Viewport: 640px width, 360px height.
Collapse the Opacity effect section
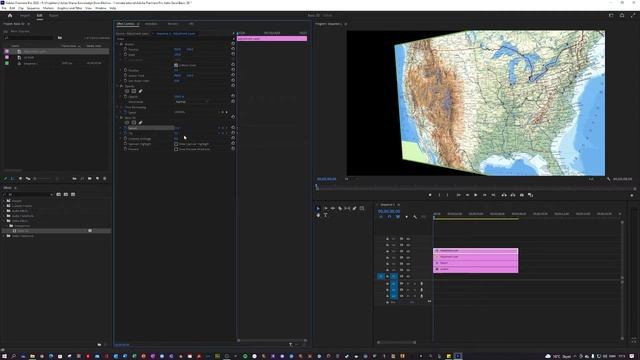point(117,86)
